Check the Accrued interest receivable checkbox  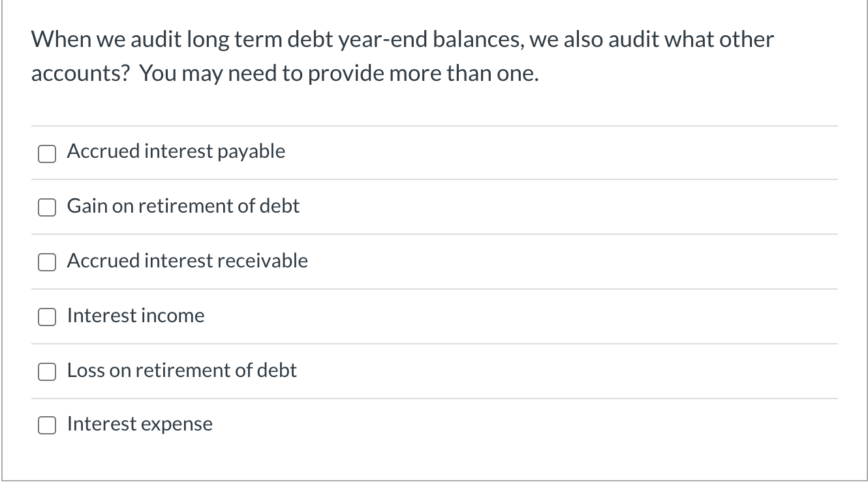click(x=46, y=262)
